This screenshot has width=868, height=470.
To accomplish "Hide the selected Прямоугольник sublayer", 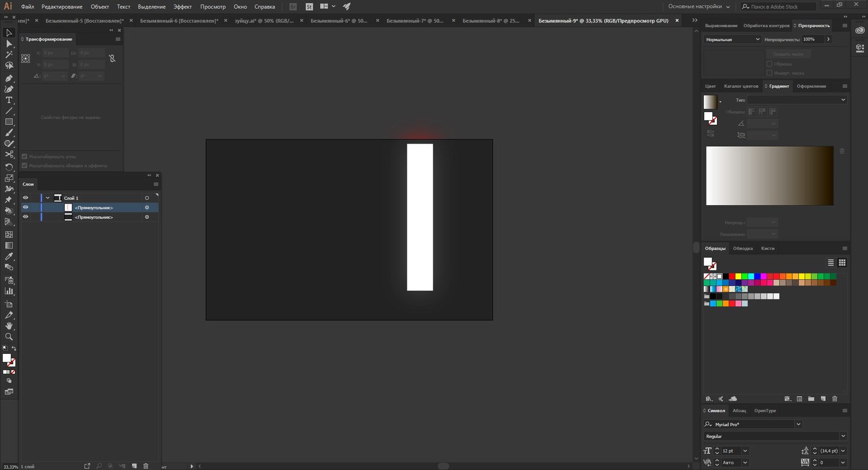I will 25,208.
